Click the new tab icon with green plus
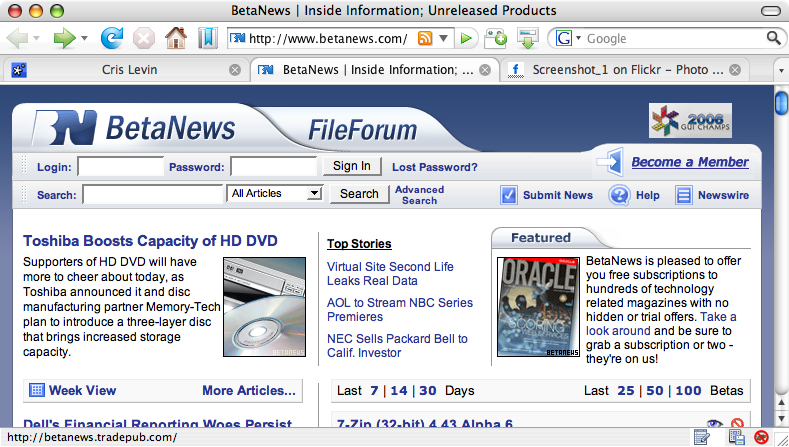Image resolution: width=789 pixels, height=447 pixels. click(x=495, y=38)
